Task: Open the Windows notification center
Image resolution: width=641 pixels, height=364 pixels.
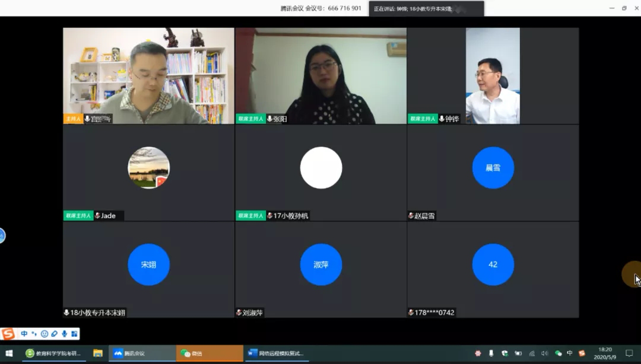Action: pos(629,353)
